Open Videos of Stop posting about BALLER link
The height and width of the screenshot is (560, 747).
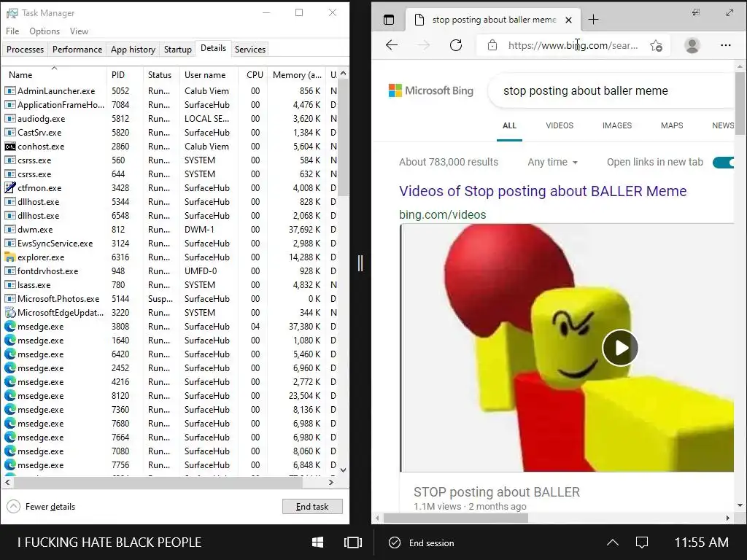[543, 191]
